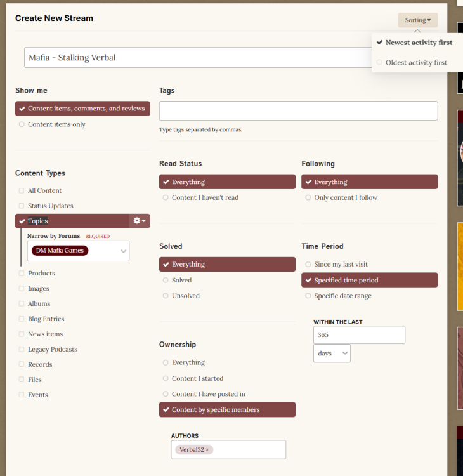
Task: Expand the Narrow by Forums selector
Action: pos(123,251)
